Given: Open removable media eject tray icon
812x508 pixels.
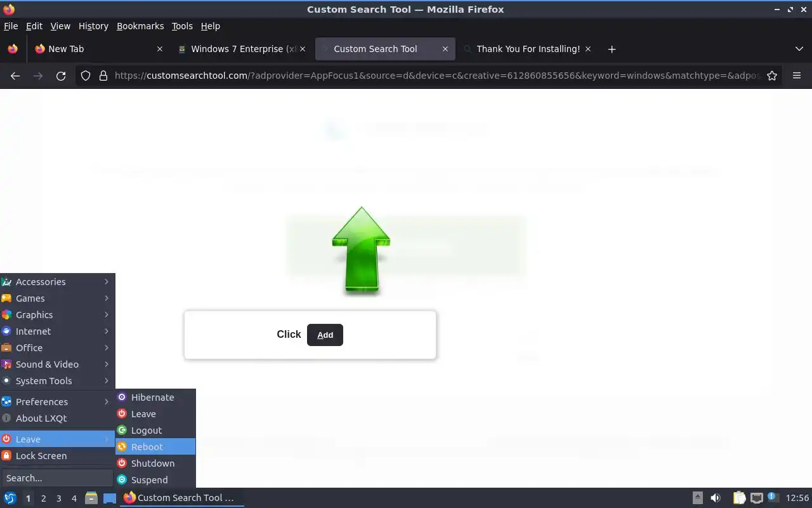Looking at the screenshot, I should point(698,498).
